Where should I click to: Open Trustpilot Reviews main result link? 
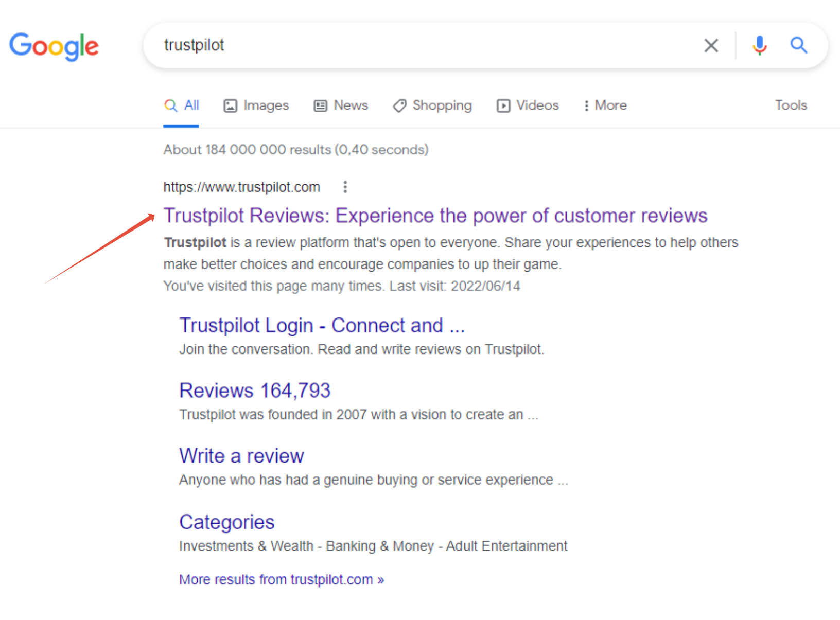click(x=435, y=216)
